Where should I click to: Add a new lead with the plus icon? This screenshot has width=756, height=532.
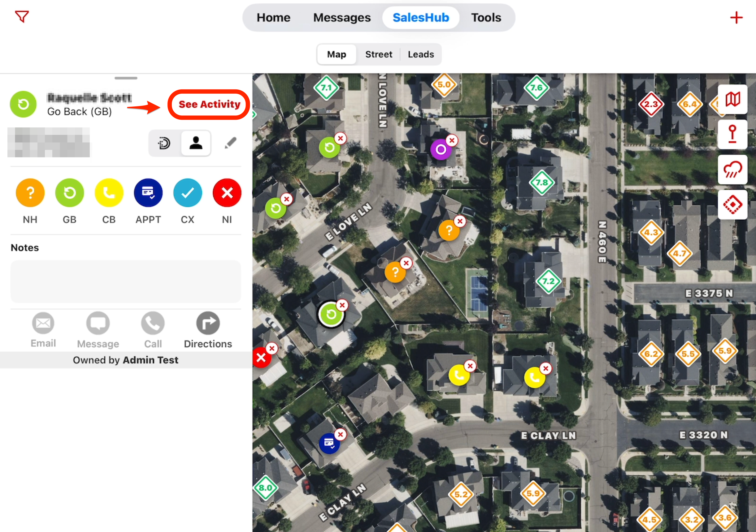pos(737,17)
